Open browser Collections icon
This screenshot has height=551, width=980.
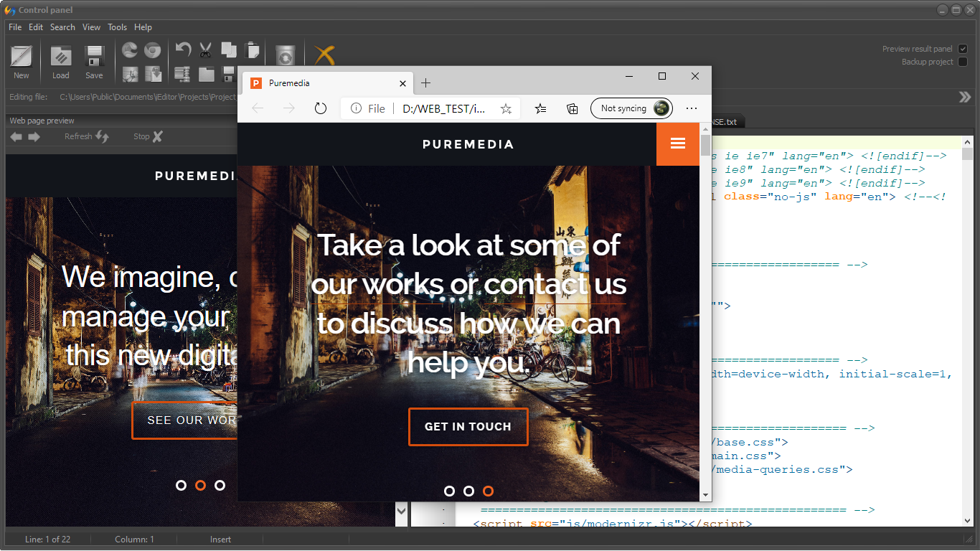coord(573,108)
